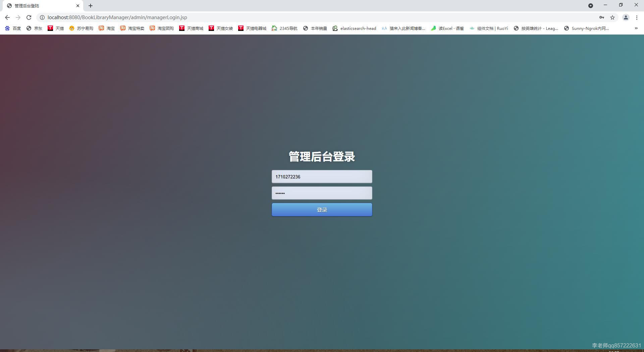
Task: Click the 登录 login button
Action: pos(322,209)
